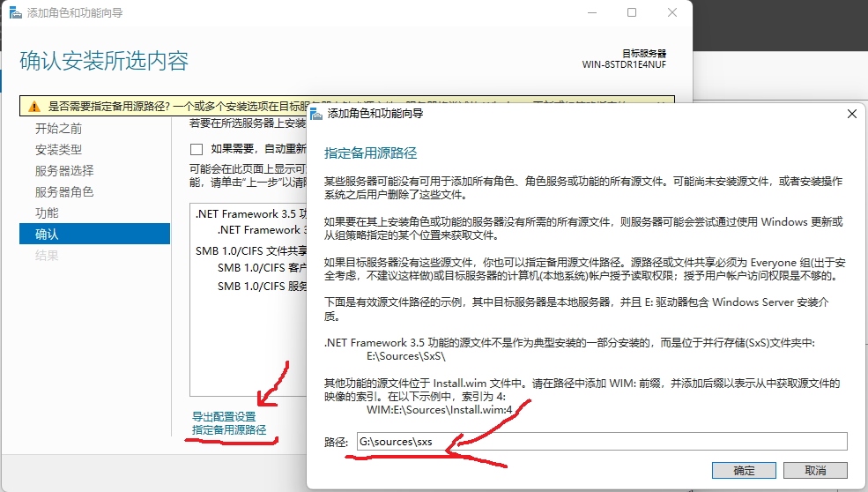Click the wizard icon in main window title bar
This screenshot has height=492, width=868.
(x=13, y=13)
